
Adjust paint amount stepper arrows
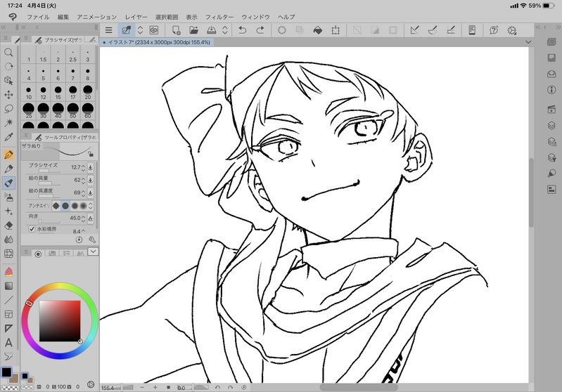[x=83, y=180]
